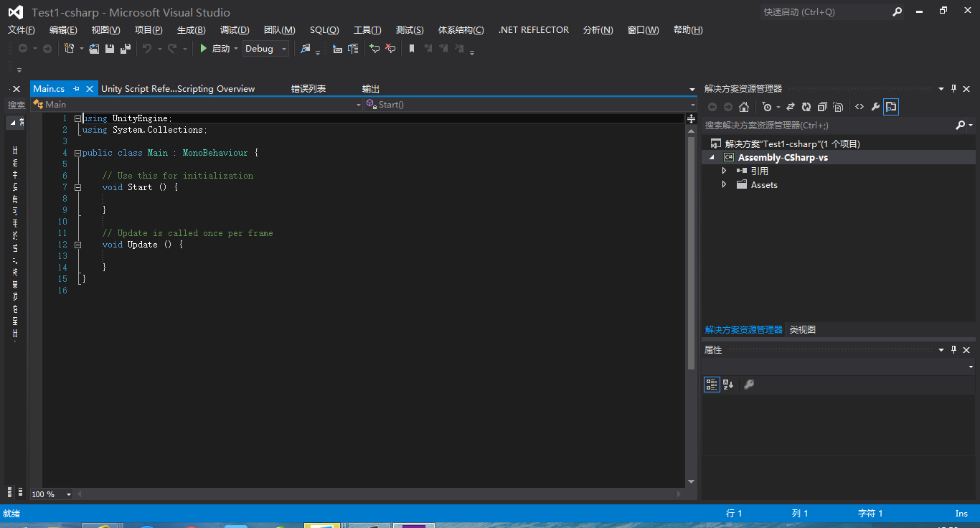Click the 启动 start button label
The image size is (980, 528).
click(x=221, y=49)
